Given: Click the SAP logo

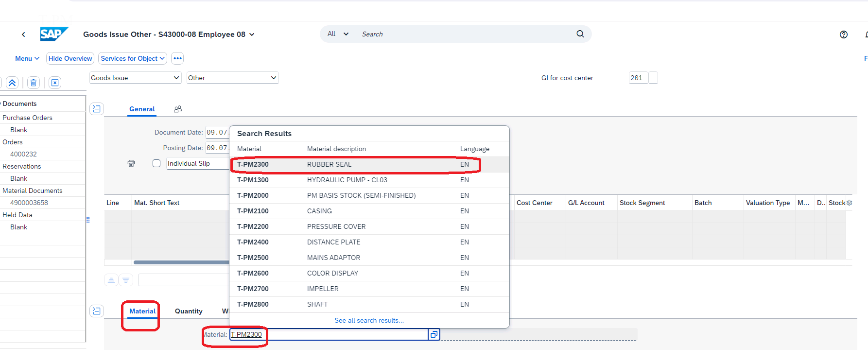Looking at the screenshot, I should click(x=53, y=34).
